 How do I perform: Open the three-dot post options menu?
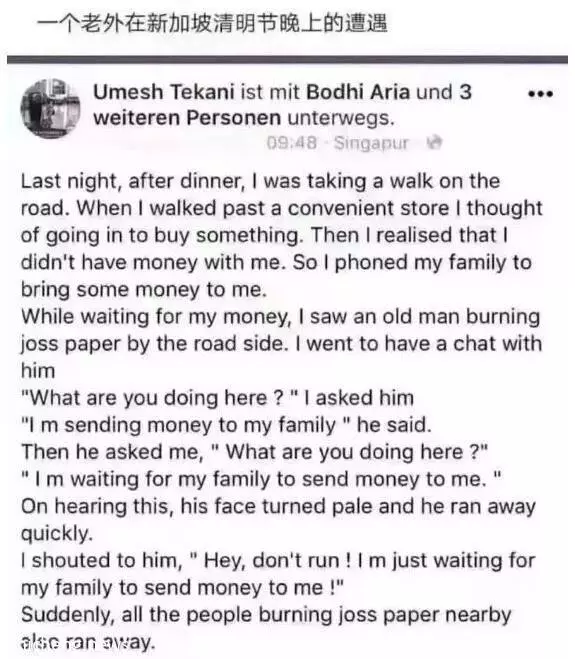[540, 94]
